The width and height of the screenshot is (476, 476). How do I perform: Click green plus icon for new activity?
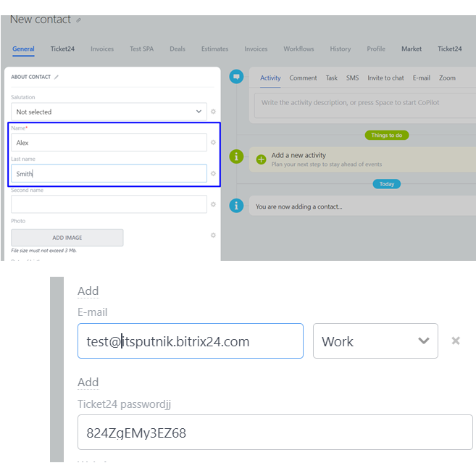(x=261, y=159)
